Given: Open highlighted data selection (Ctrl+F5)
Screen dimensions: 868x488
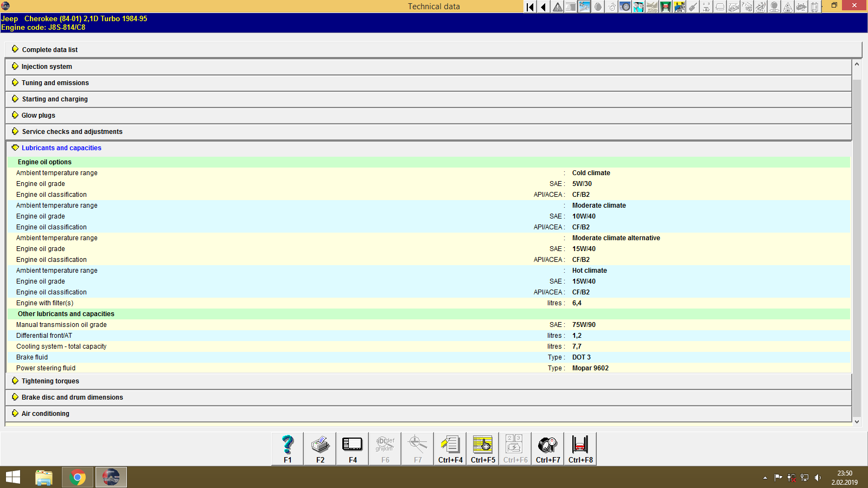Looking at the screenshot, I should pyautogui.click(x=482, y=447).
